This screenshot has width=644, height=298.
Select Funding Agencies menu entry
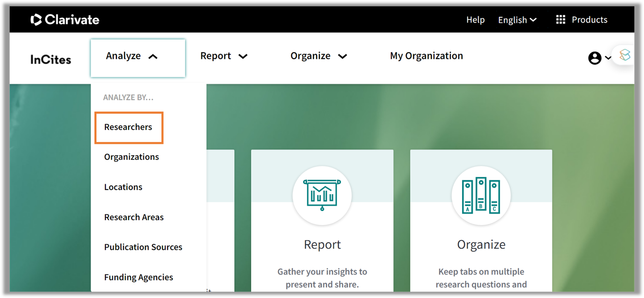139,277
